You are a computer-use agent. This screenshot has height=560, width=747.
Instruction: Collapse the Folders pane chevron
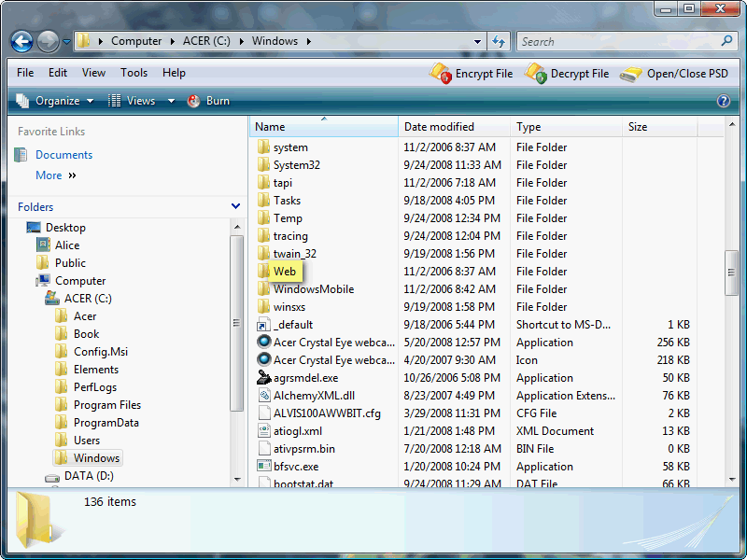[x=235, y=206]
